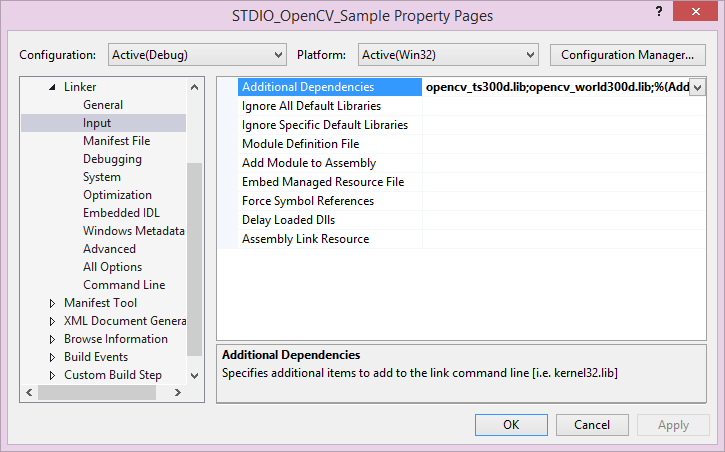The width and height of the screenshot is (725, 452).
Task: Click the Help question mark button
Action: tap(659, 12)
